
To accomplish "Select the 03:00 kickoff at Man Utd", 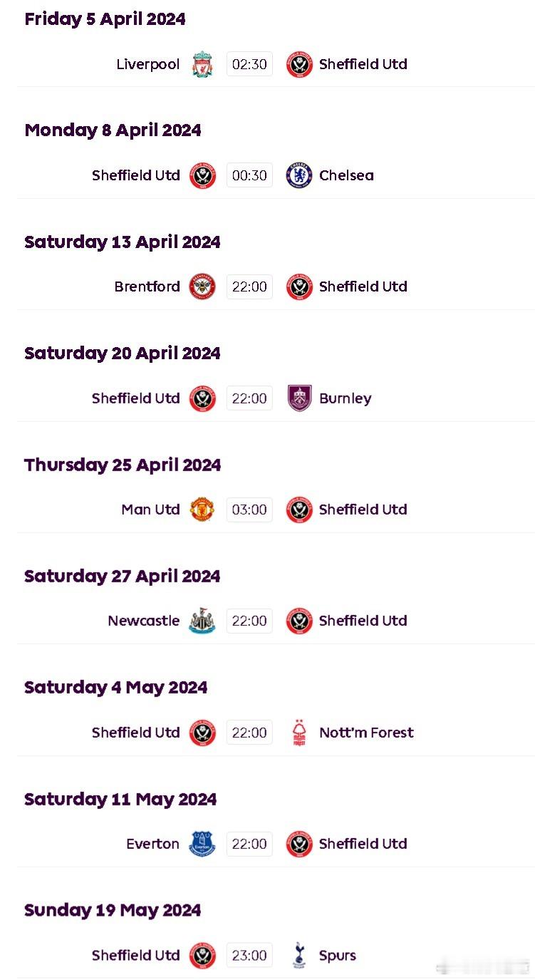I will 249,510.
